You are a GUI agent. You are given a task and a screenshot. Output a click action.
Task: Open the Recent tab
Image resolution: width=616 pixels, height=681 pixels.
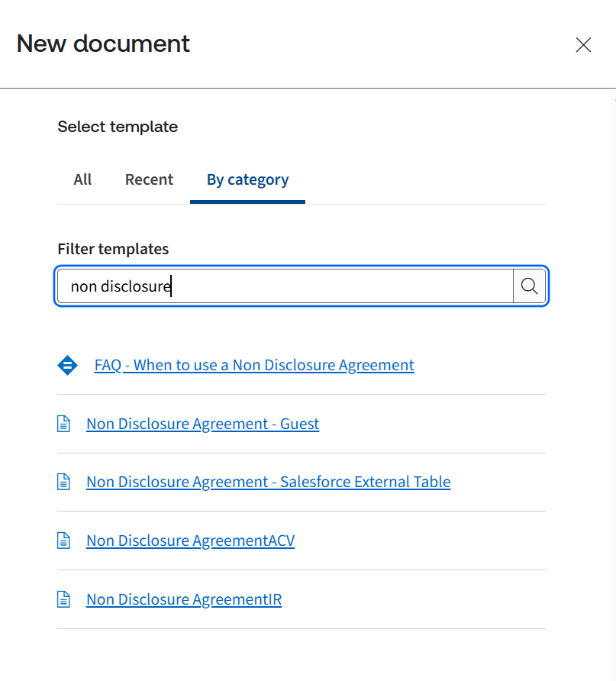coord(149,179)
